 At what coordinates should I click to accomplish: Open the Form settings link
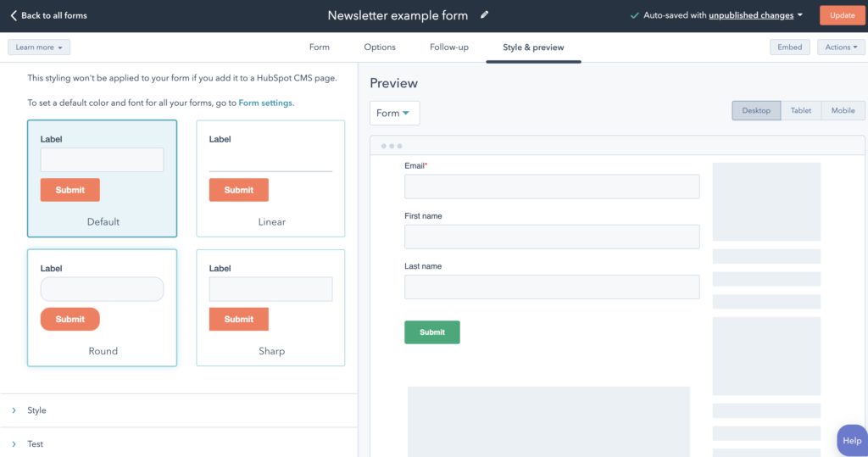[x=265, y=103]
